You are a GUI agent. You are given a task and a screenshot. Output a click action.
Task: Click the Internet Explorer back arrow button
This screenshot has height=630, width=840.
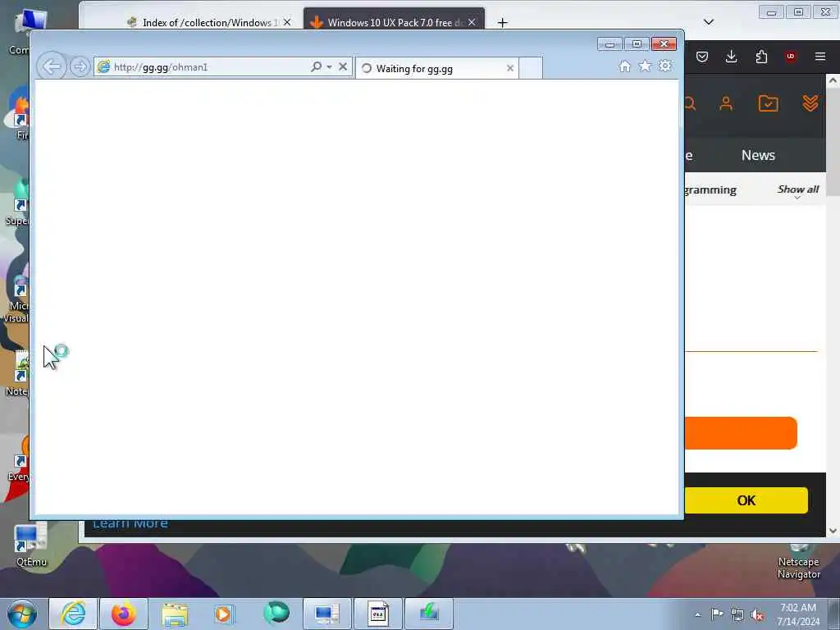[x=52, y=66]
